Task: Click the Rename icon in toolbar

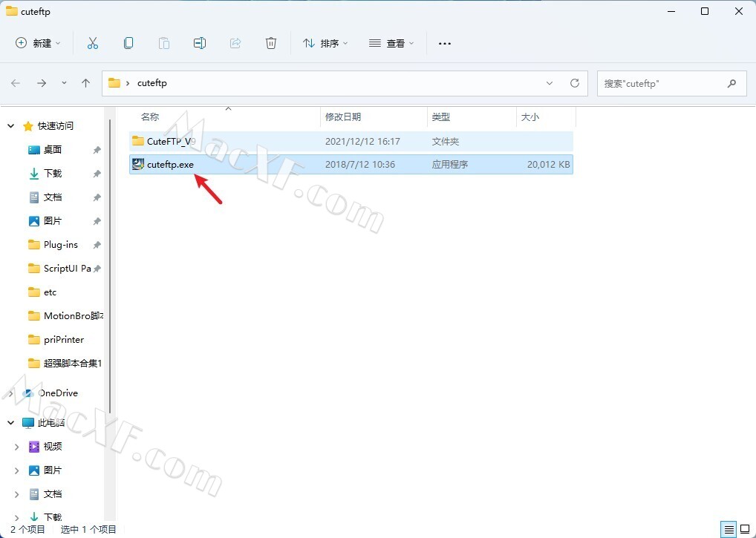Action: pos(200,43)
